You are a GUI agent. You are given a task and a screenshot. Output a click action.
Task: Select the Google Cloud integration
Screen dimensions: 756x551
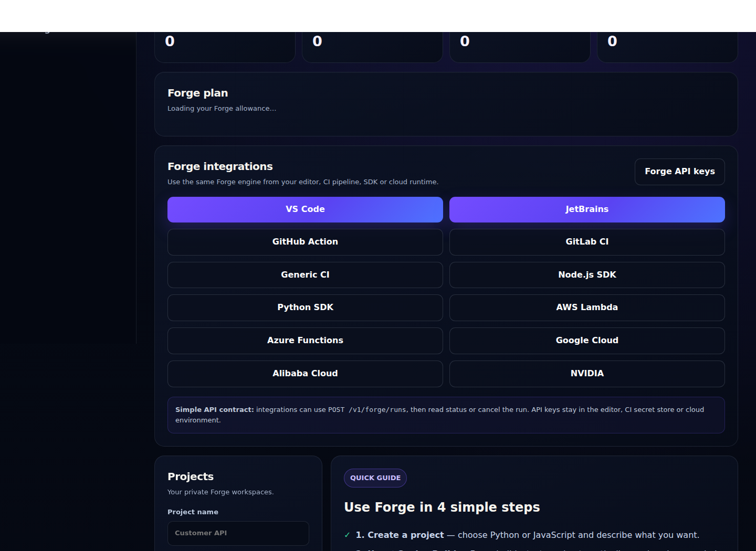pyautogui.click(x=587, y=341)
